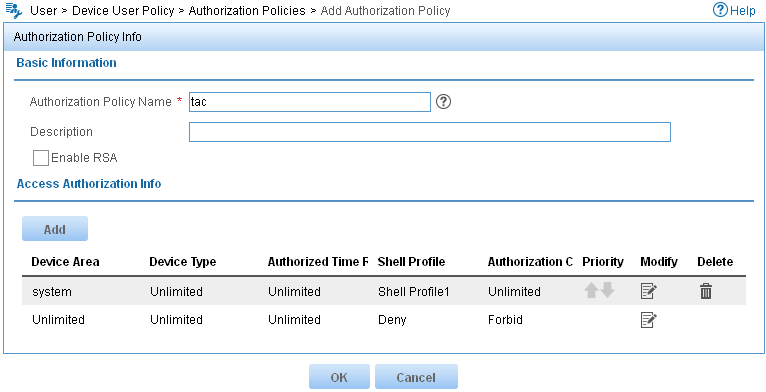This screenshot has width=766, height=392.
Task: Select the Shell Profile1 cell
Action: 413,292
